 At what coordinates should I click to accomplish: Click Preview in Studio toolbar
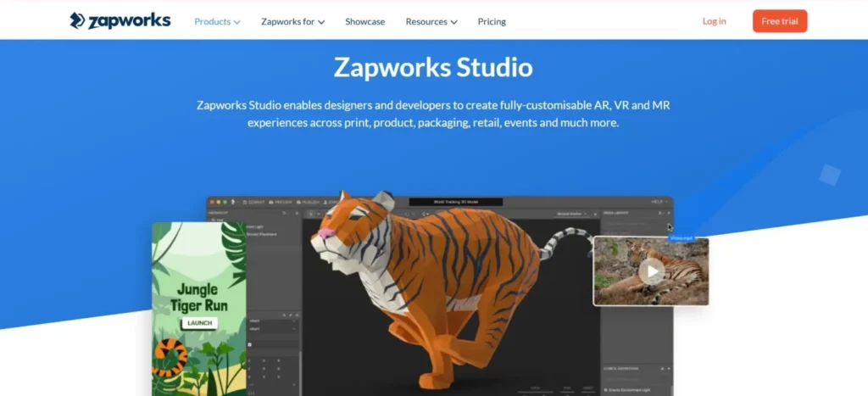tap(280, 202)
